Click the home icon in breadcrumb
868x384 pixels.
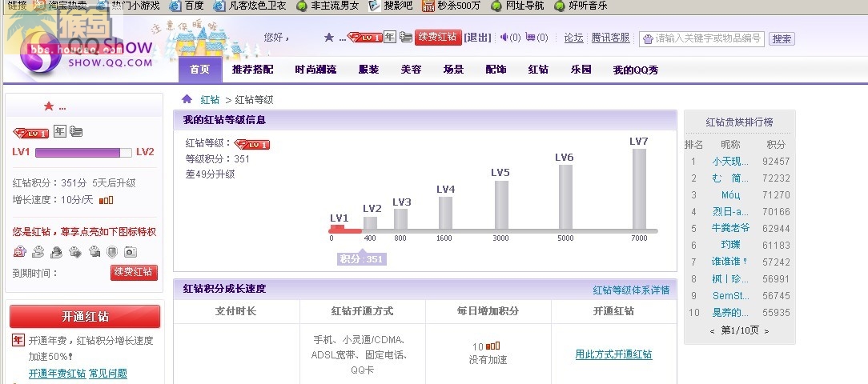pos(187,99)
